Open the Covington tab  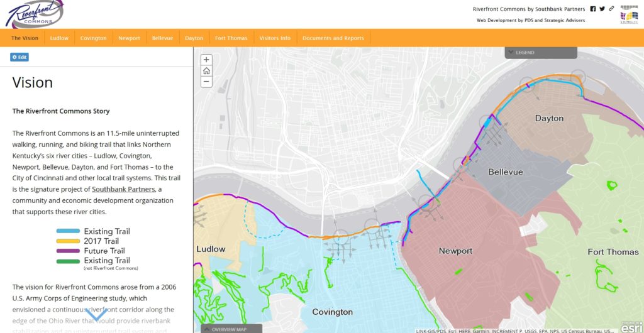pos(93,38)
